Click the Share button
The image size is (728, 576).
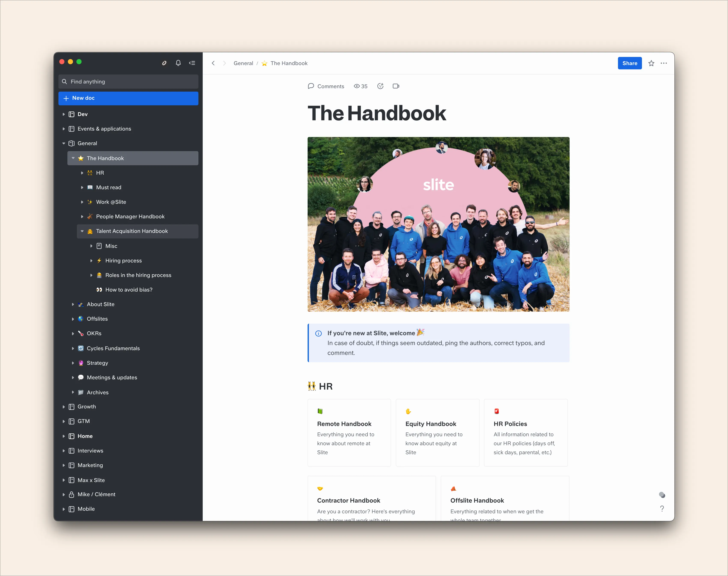[x=630, y=63]
